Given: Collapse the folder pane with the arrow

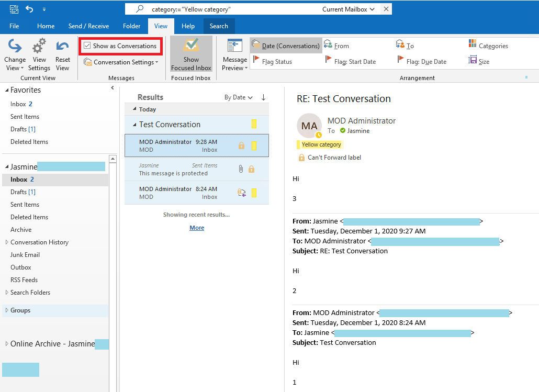Looking at the screenshot, I should coord(113,88).
